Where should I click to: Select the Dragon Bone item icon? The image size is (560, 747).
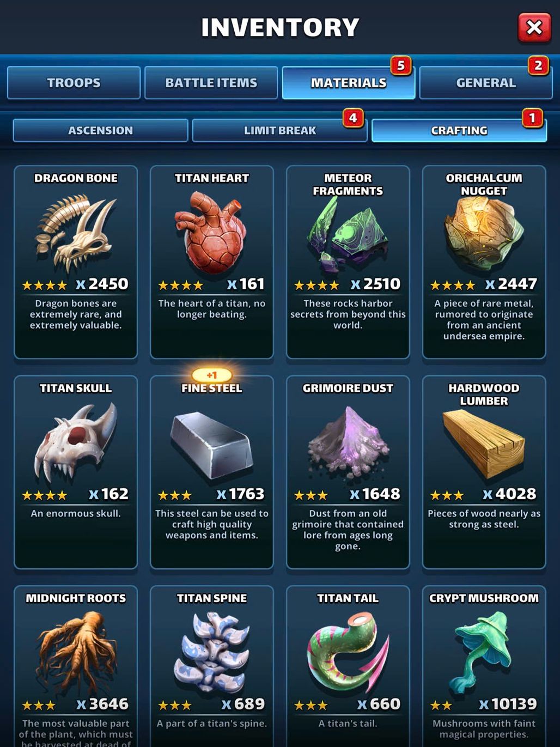tap(76, 234)
